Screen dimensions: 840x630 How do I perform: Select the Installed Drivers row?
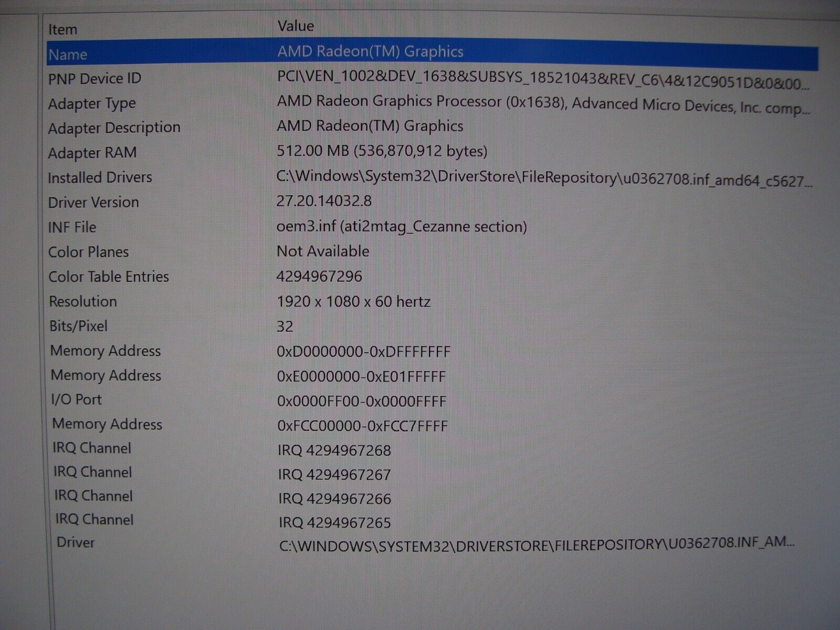click(100, 177)
